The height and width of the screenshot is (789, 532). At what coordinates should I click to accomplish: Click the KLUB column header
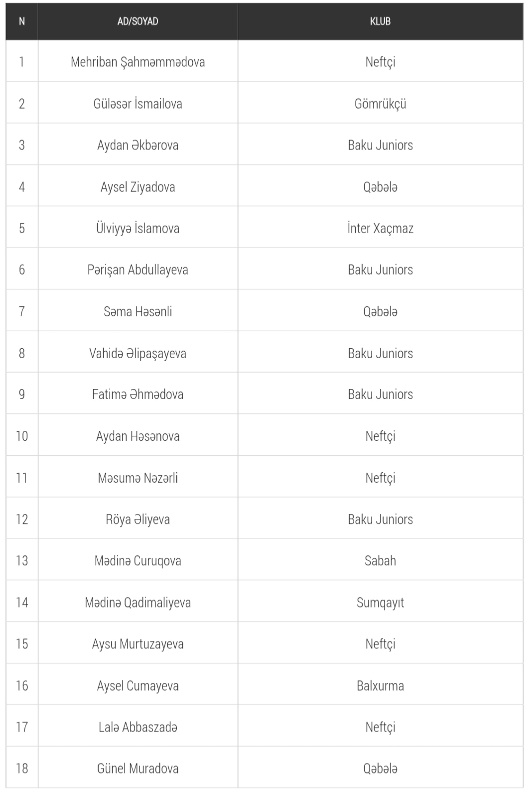[x=380, y=21]
